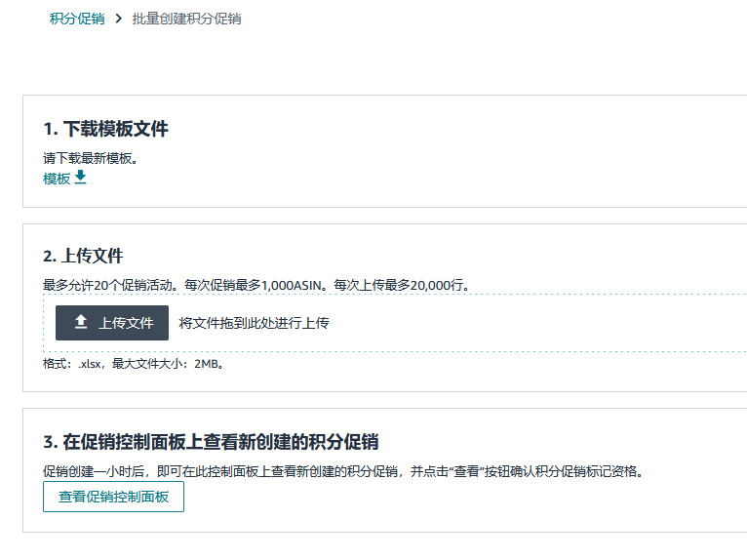Click the 请下载最新模板 instruction text
Screen dimensions: 747x560
click(90, 158)
